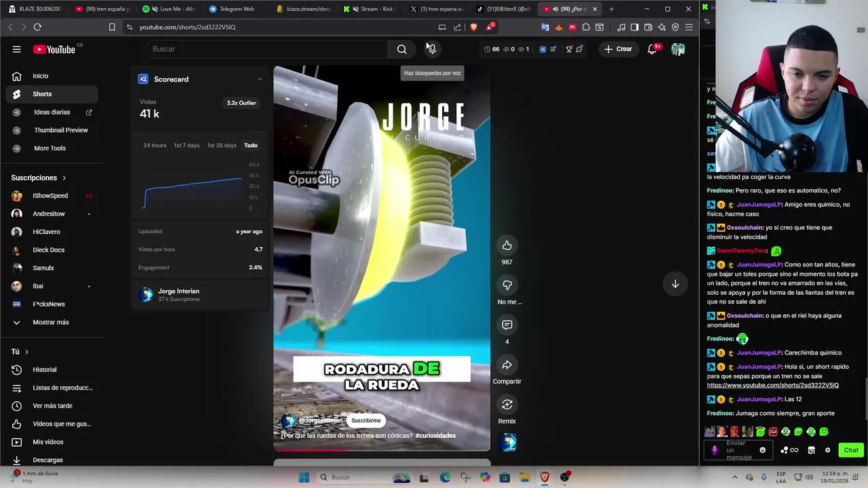Open Thumbnail Preview in the sidebar
Screen dimensions: 868x488
[x=61, y=130]
